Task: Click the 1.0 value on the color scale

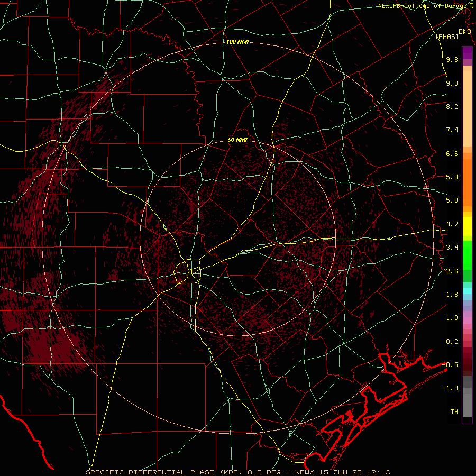Action: [x=452, y=318]
